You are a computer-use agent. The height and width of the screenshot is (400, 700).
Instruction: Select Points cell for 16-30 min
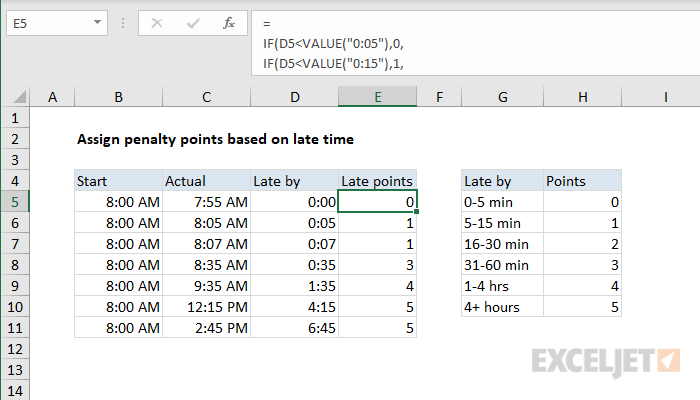tap(583, 244)
